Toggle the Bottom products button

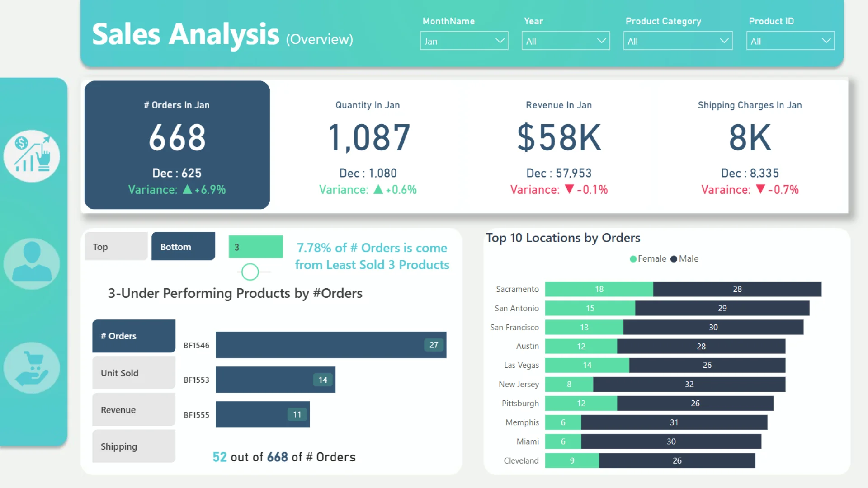pos(183,247)
